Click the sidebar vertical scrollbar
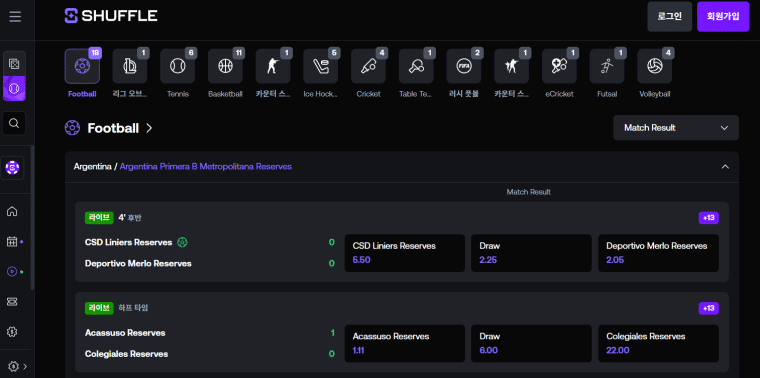The height and width of the screenshot is (378, 760). [x=32, y=218]
